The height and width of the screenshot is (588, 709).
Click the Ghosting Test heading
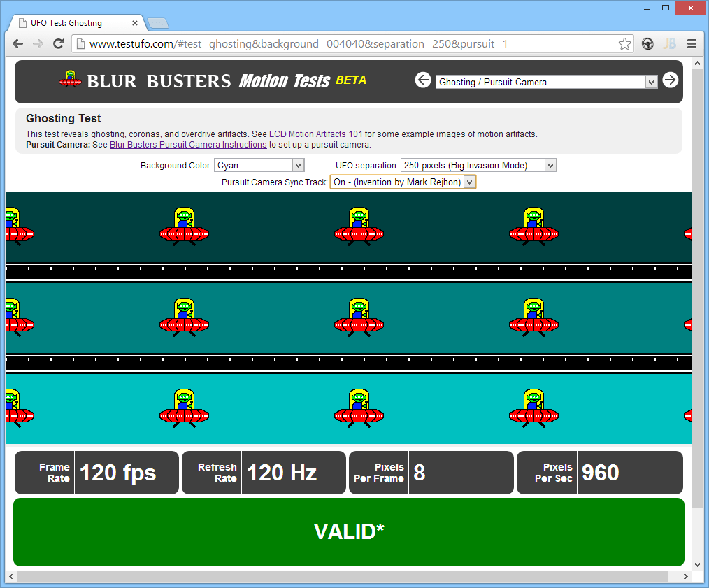pos(64,118)
